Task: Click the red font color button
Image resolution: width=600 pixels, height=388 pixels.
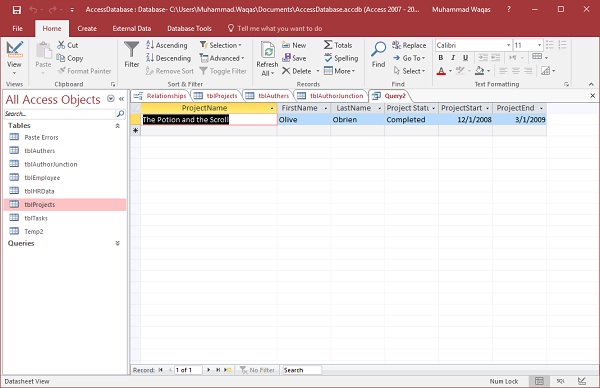Action: (441, 71)
